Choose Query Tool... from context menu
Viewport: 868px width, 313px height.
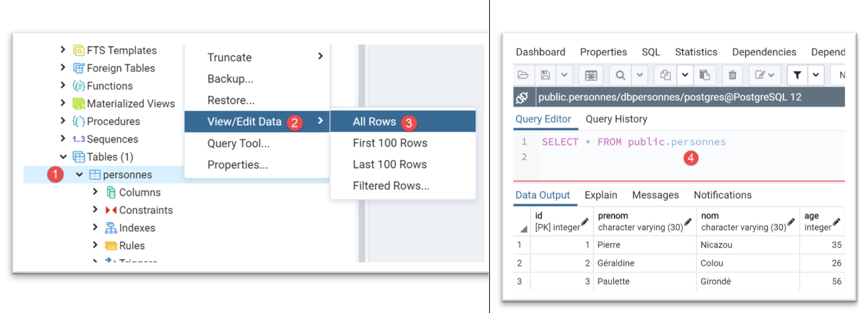pos(238,143)
